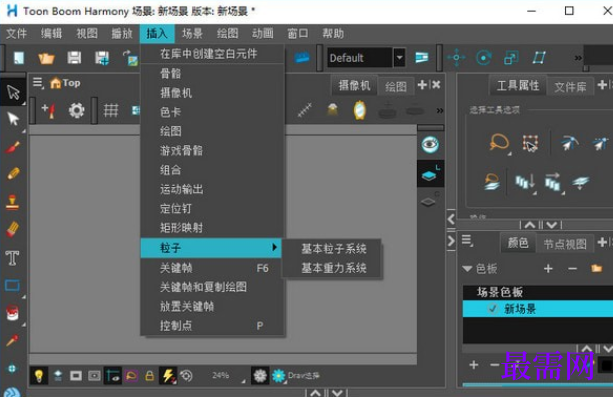Collapse the 色板 palette list triangle
Viewport: 613px width, 397px height.
point(467,269)
